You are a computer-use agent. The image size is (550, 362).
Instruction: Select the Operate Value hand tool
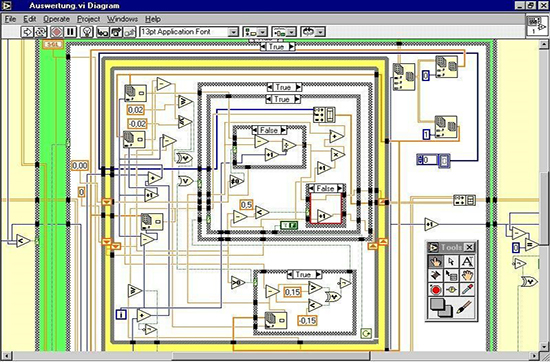coord(435,262)
